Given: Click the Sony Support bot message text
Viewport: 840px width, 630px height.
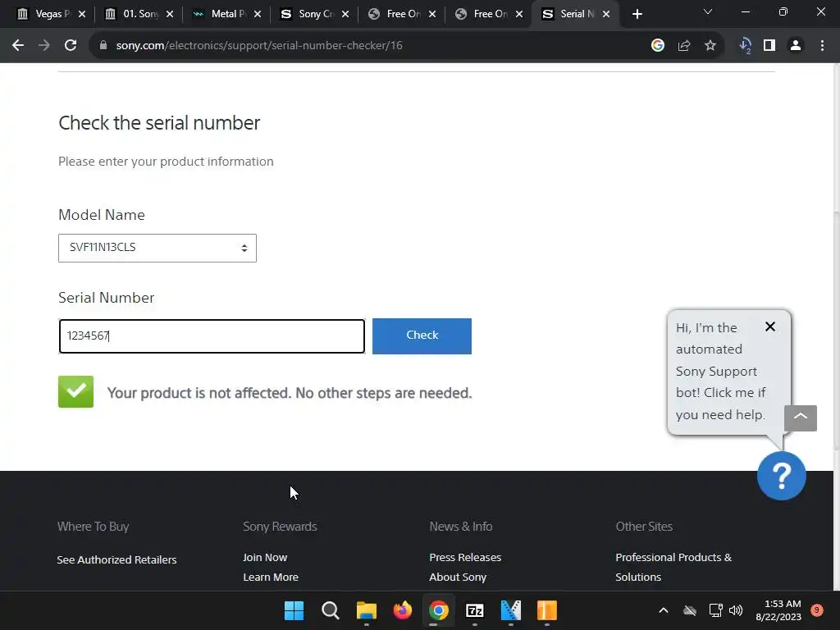Looking at the screenshot, I should [x=720, y=372].
